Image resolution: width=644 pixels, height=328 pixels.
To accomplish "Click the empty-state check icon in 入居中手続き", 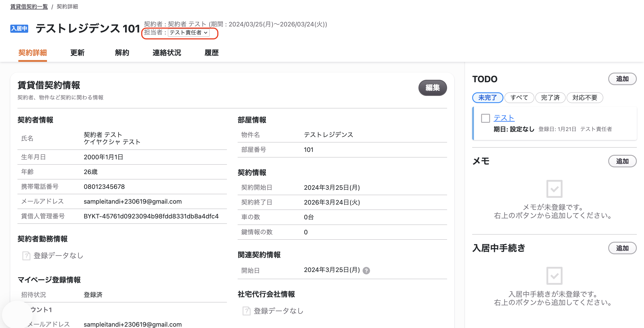I will (x=554, y=276).
